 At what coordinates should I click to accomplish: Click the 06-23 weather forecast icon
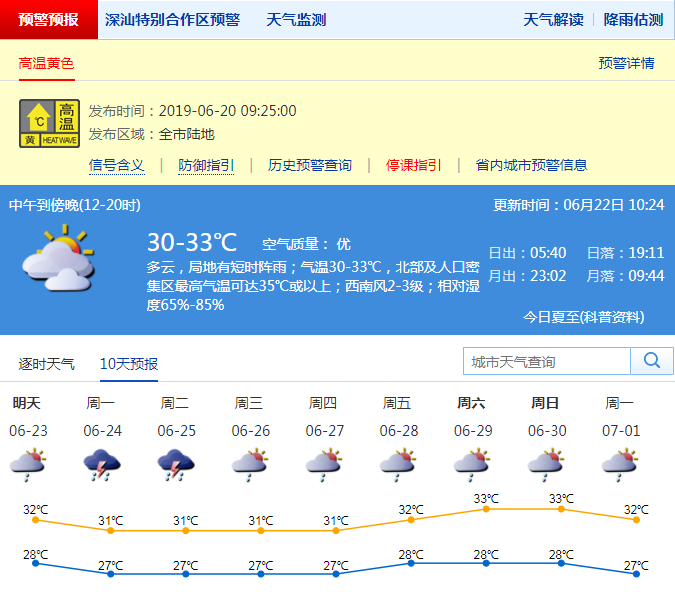click(x=28, y=466)
